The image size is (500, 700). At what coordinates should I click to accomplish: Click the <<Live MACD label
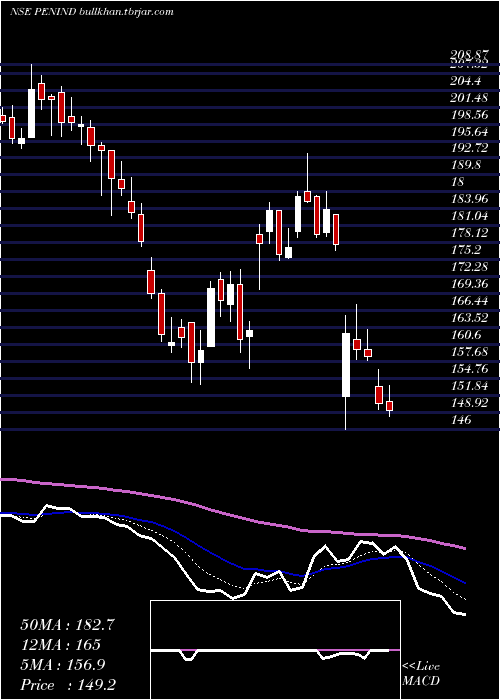[x=421, y=674]
